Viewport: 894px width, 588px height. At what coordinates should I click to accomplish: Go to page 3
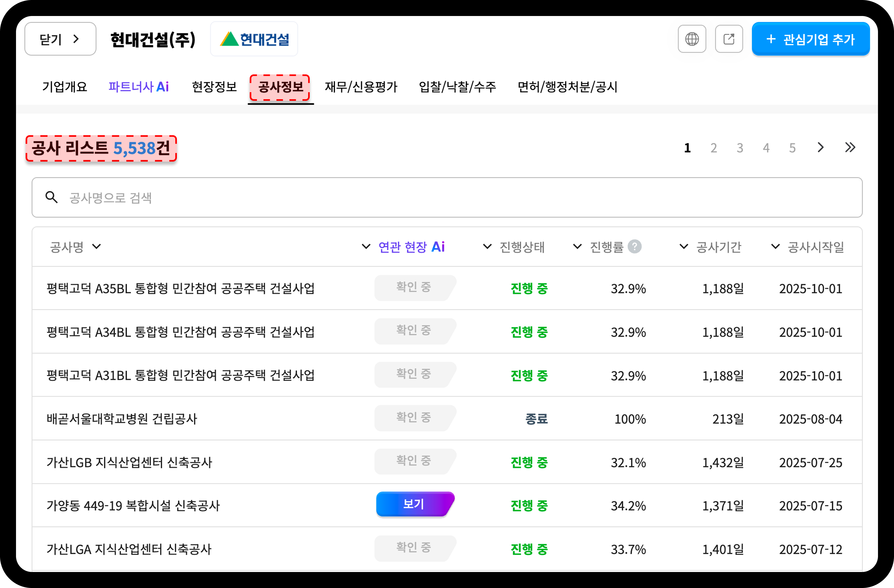740,148
